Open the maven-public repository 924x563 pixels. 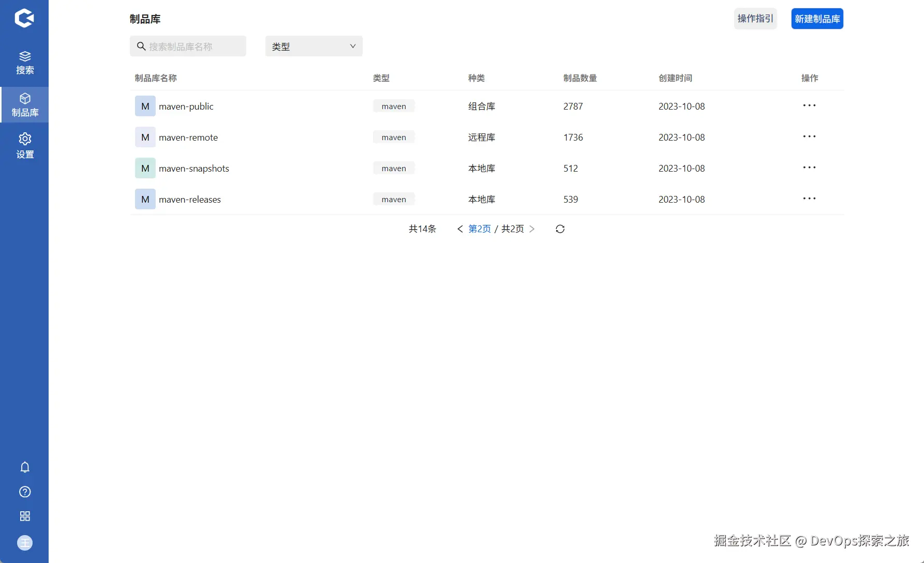coord(186,106)
